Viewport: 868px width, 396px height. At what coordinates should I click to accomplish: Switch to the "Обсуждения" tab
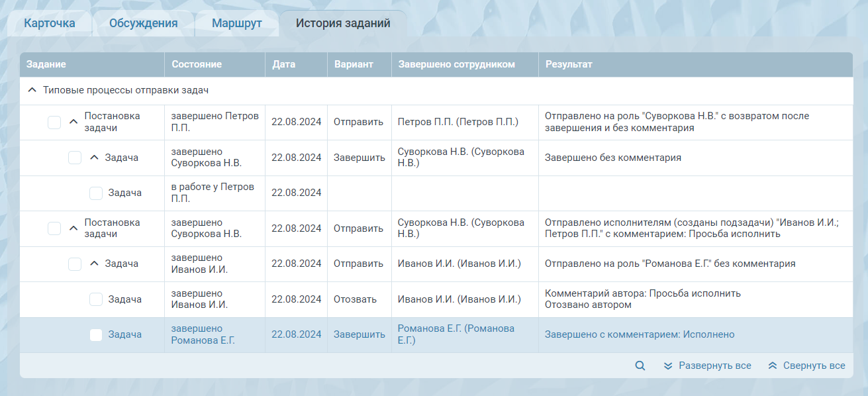[x=143, y=23]
